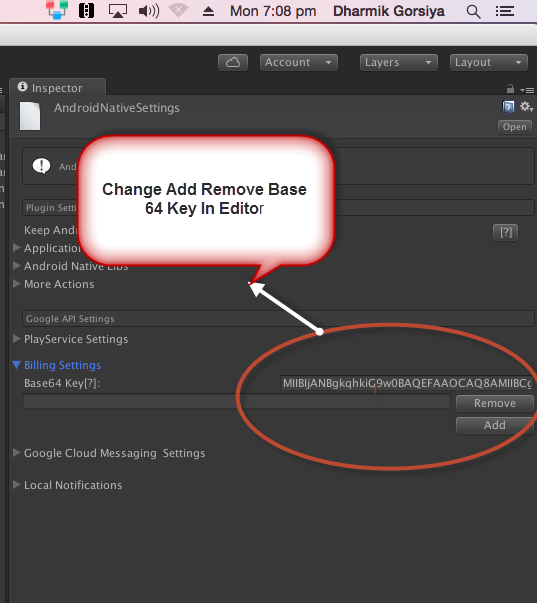Click the clock Mon 7:08 pm
Screen dimensions: 537x603
tap(273, 11)
